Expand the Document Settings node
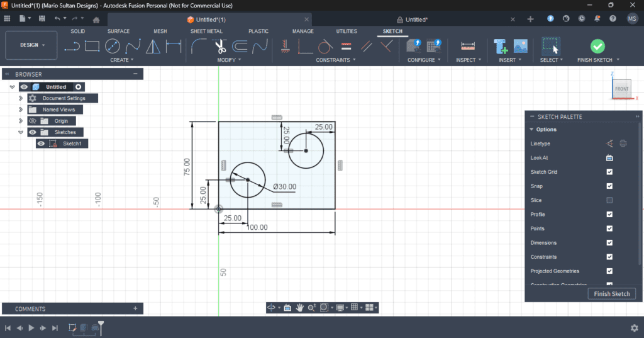 [21, 98]
